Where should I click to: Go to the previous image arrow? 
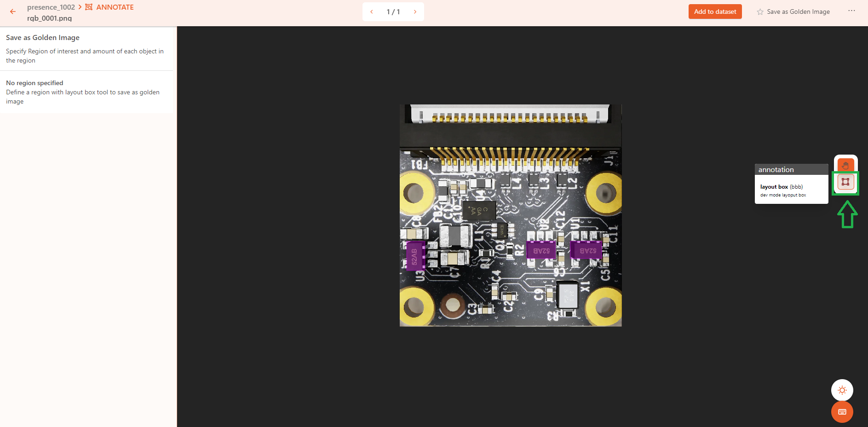click(372, 12)
